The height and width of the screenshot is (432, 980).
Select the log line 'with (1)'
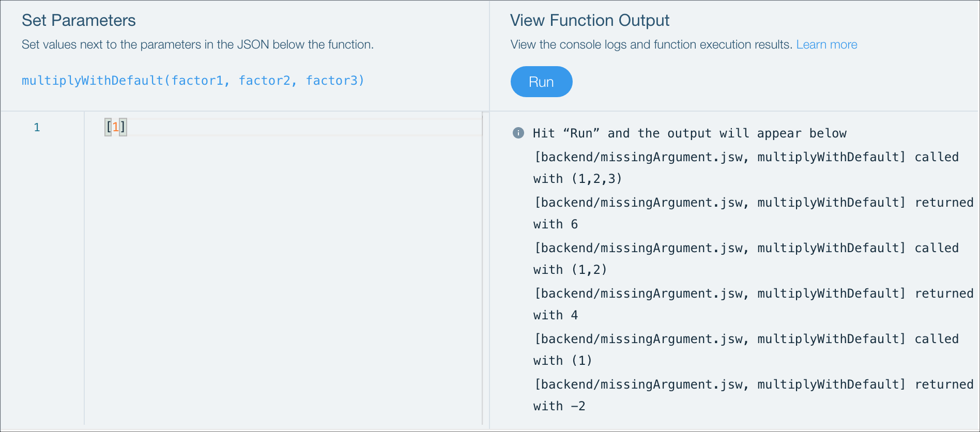562,361
